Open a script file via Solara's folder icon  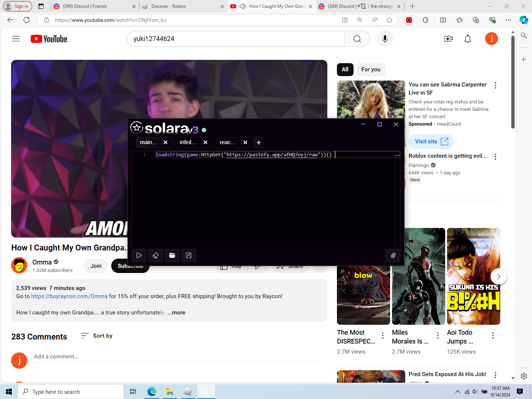[x=172, y=255]
